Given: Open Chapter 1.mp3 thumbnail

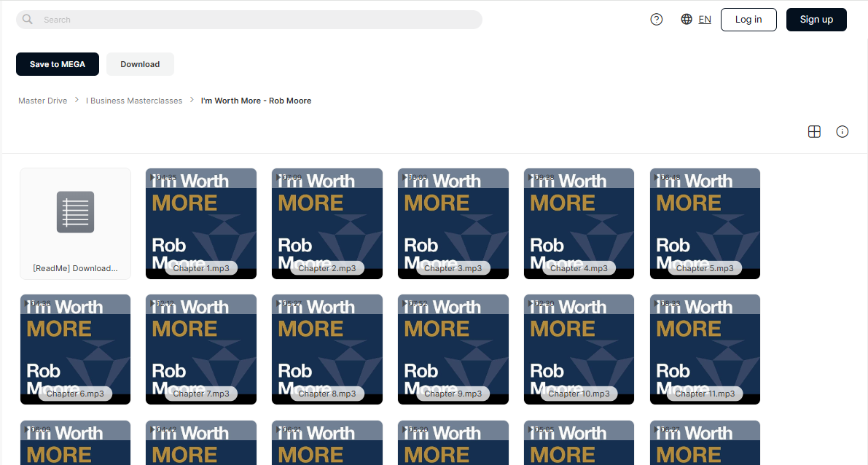Looking at the screenshot, I should (201, 224).
